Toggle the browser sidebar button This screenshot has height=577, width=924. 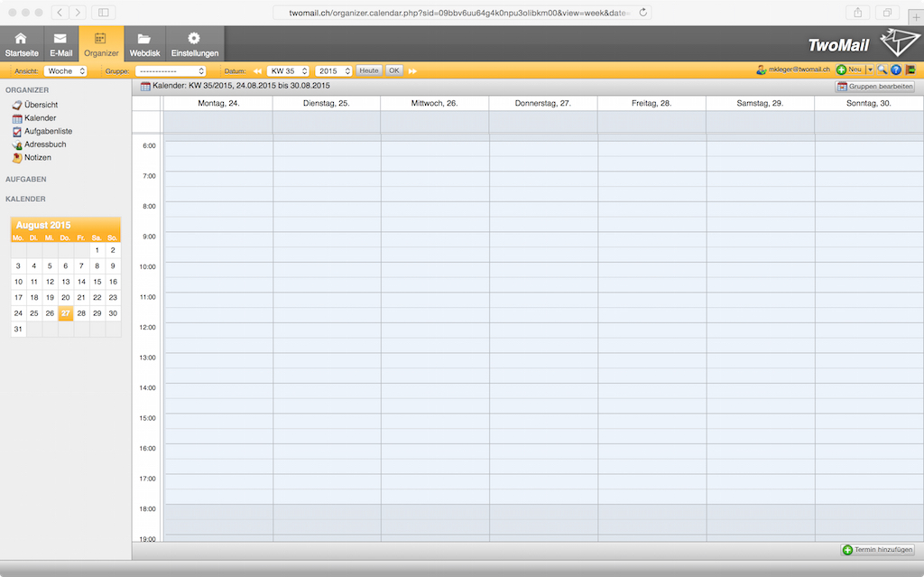tap(103, 13)
